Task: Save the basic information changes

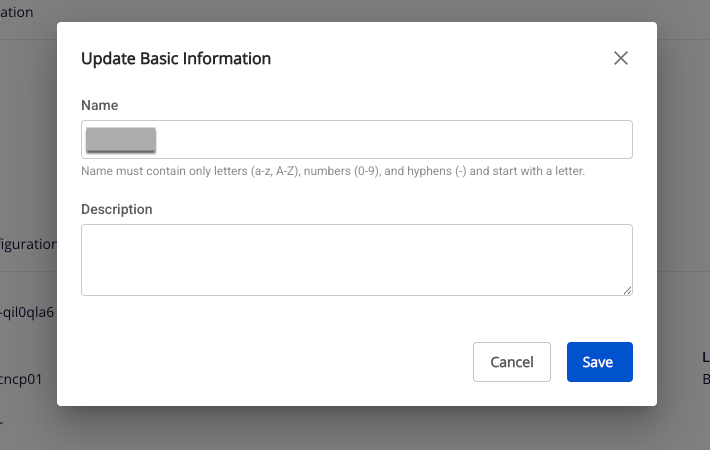Action: [x=599, y=362]
